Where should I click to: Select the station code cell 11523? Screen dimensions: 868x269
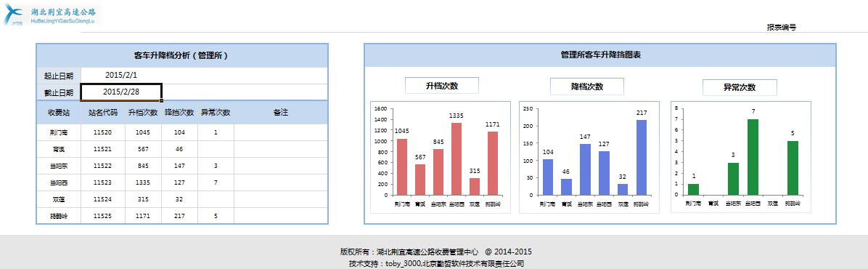pos(103,182)
